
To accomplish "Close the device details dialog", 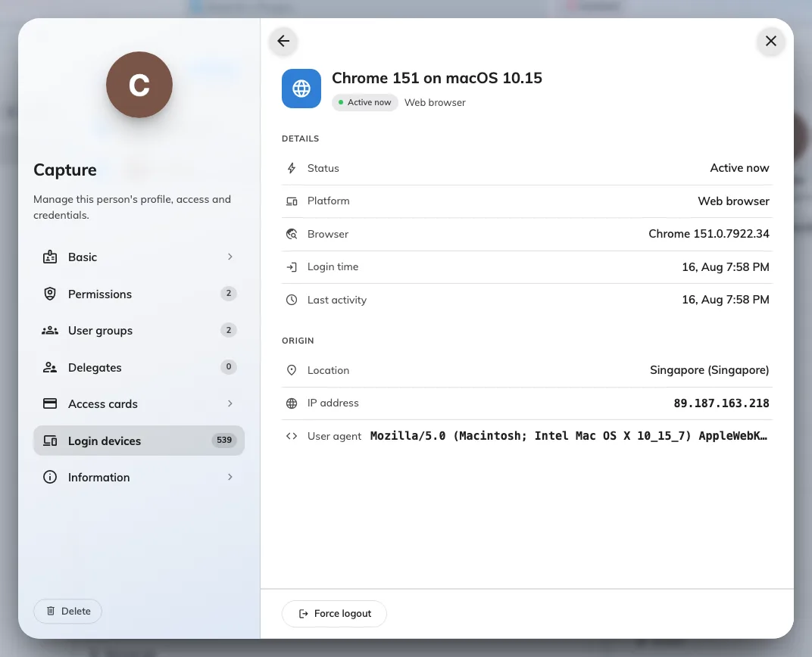I will [770, 41].
